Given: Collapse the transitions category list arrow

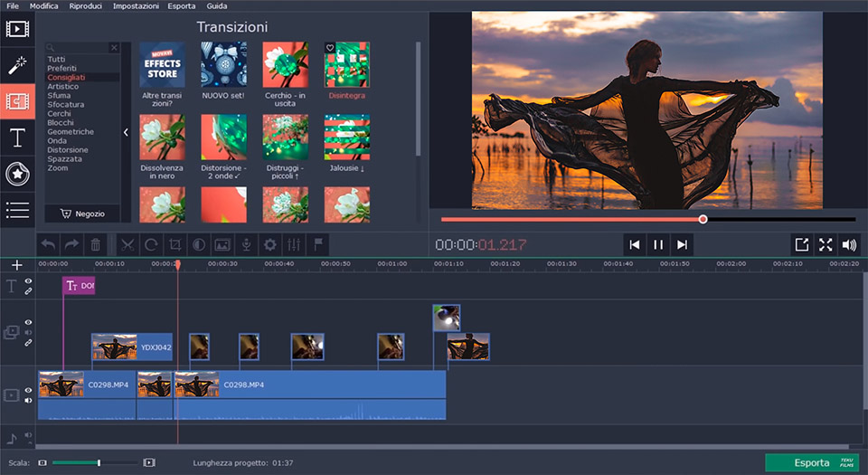Looking at the screenshot, I should click(126, 132).
